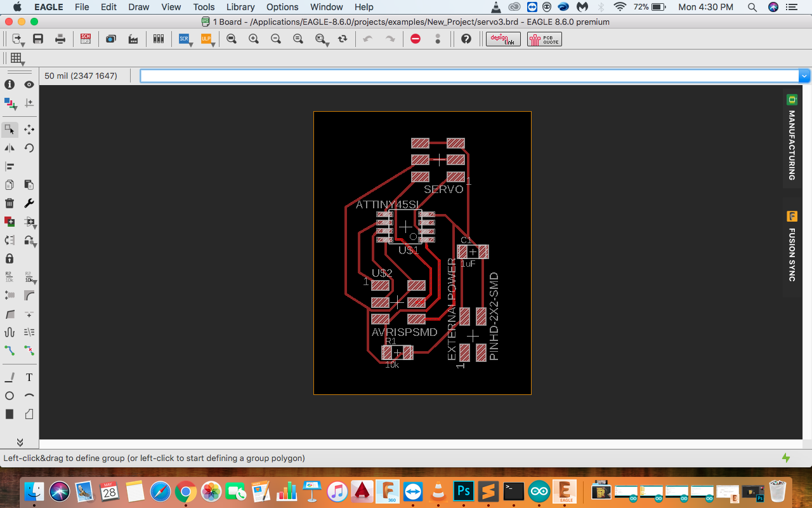Open the Draw menu
The image size is (812, 508).
tap(138, 7)
